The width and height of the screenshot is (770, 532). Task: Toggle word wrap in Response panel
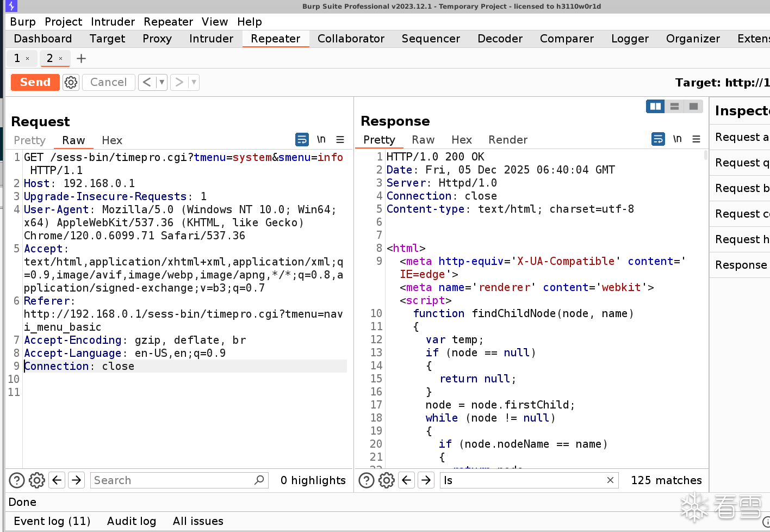click(x=658, y=139)
